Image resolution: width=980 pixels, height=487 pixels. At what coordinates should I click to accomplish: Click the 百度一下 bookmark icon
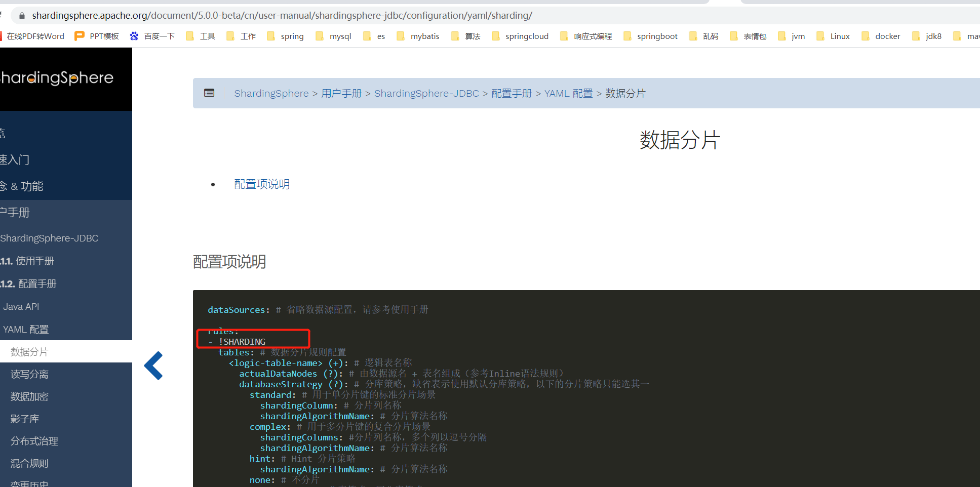(134, 36)
